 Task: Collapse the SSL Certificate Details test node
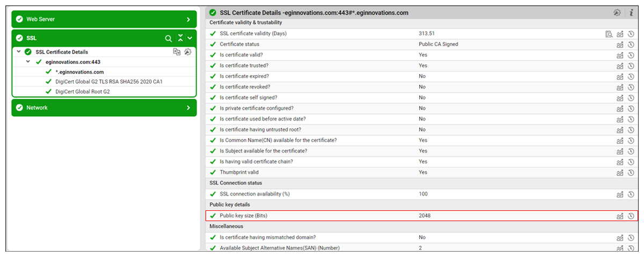pos(19,52)
